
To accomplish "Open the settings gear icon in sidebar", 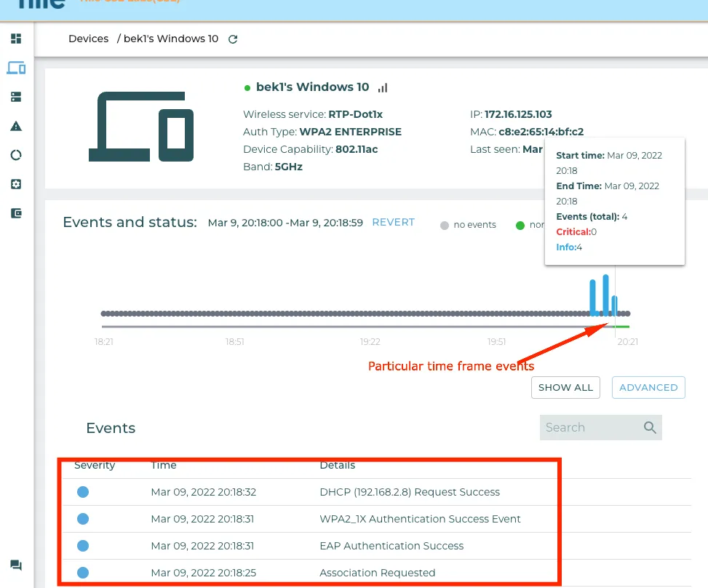I will point(16,184).
